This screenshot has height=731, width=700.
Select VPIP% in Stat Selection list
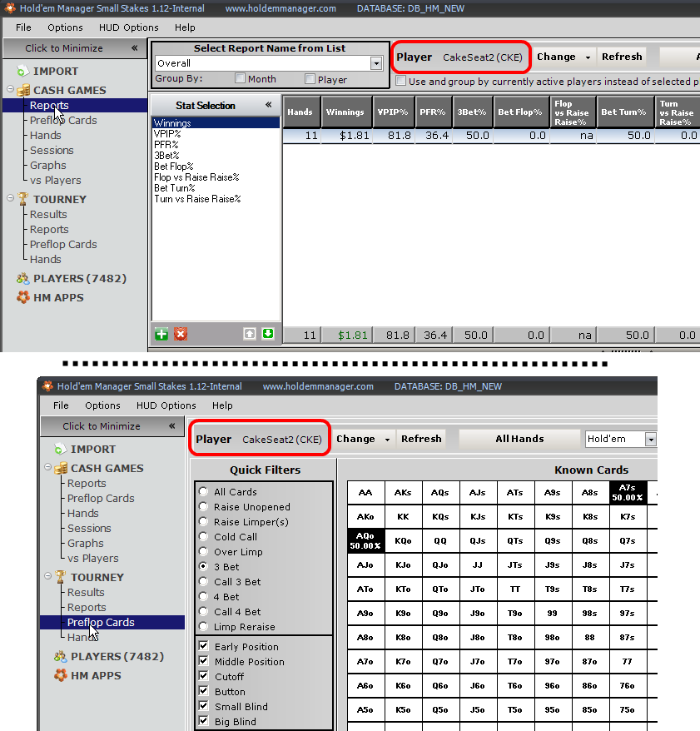click(x=167, y=134)
